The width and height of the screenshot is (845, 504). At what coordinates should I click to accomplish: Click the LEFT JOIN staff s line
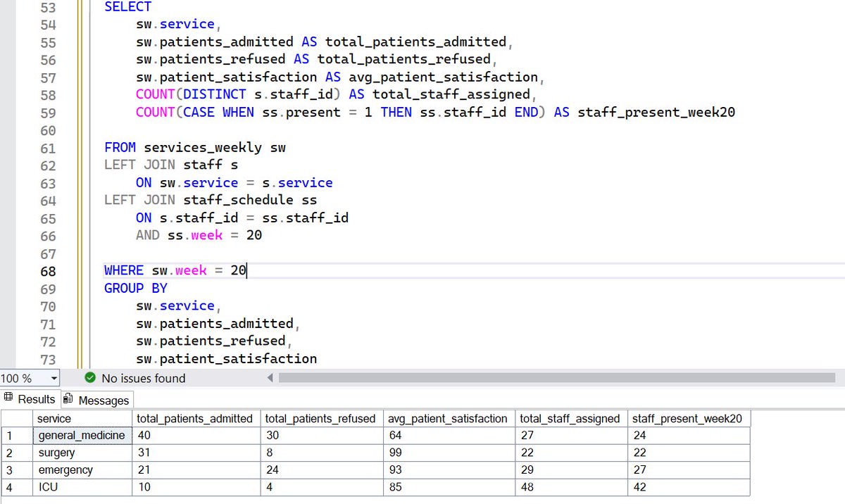[x=171, y=165]
